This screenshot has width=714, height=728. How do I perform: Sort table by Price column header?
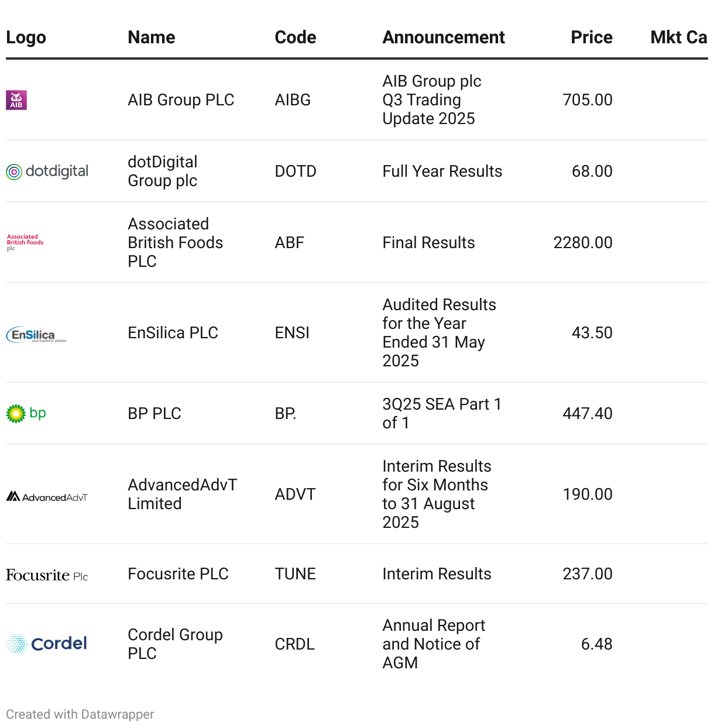coord(591,37)
